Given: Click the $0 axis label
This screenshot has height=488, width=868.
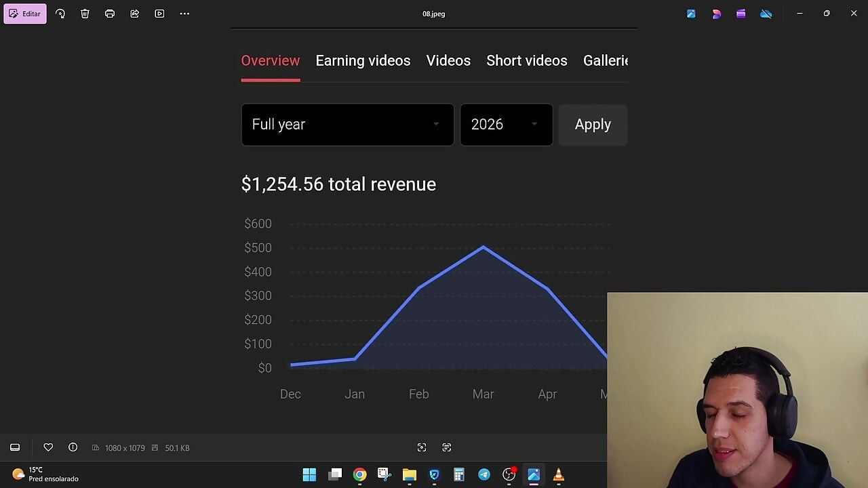Looking at the screenshot, I should 264,368.
